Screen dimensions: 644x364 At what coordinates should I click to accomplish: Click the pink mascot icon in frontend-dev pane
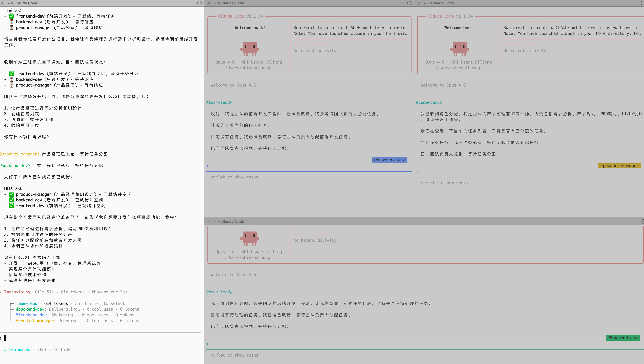tap(250, 49)
